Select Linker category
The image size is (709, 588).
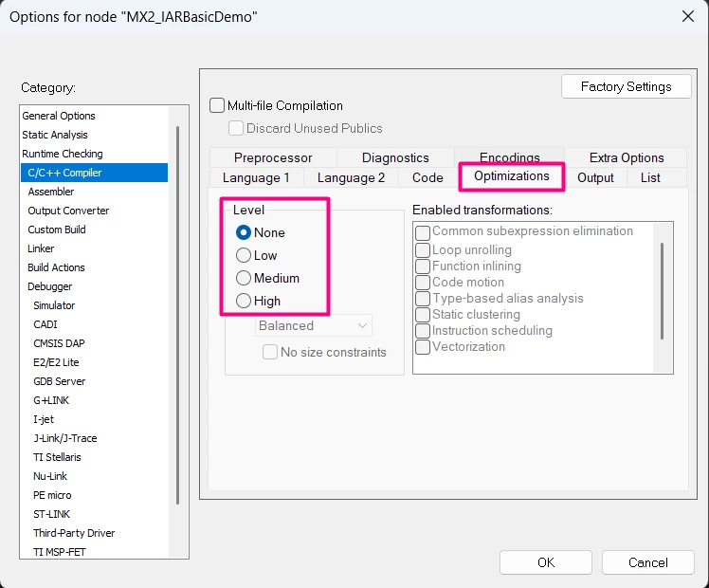click(x=94, y=248)
